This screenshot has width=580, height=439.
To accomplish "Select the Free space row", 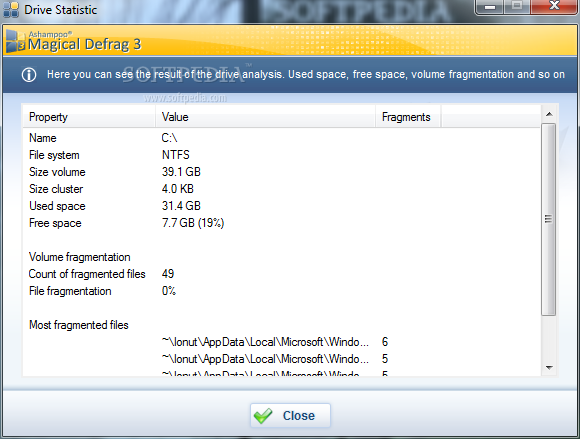I will tap(281, 223).
